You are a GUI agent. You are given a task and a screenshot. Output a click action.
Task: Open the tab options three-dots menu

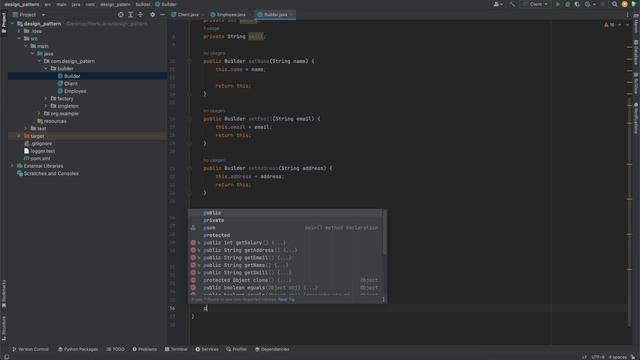[627, 15]
